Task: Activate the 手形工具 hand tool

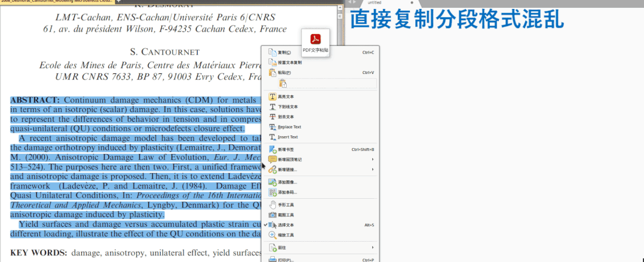Action: (320, 205)
